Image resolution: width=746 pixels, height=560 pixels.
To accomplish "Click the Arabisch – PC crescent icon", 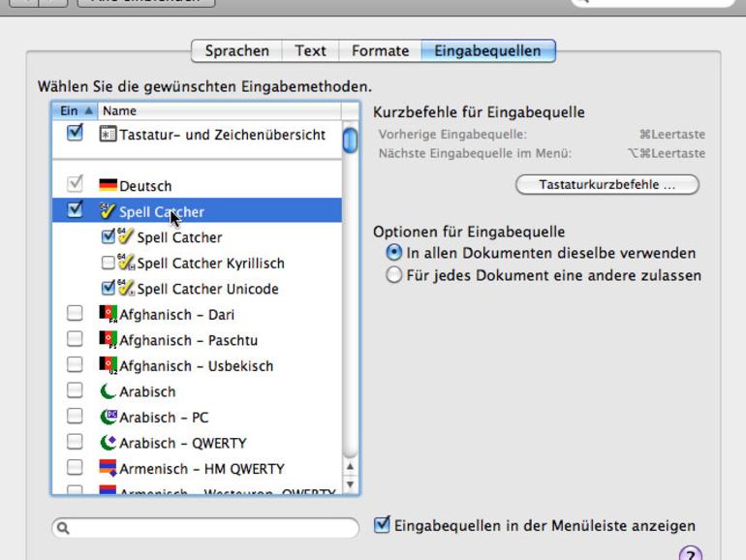I will tap(108, 417).
